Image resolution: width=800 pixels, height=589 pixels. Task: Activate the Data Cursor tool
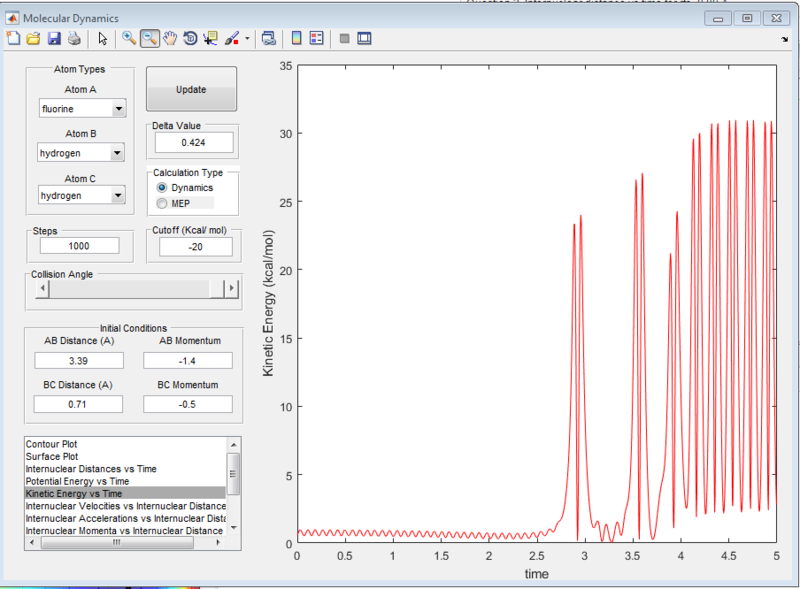(x=211, y=39)
